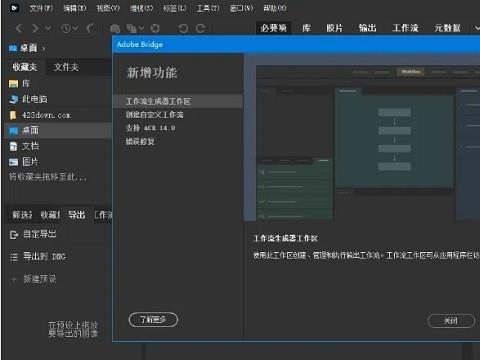Open dropdown next to navigation arrows
The image size is (480, 360).
(48, 28)
